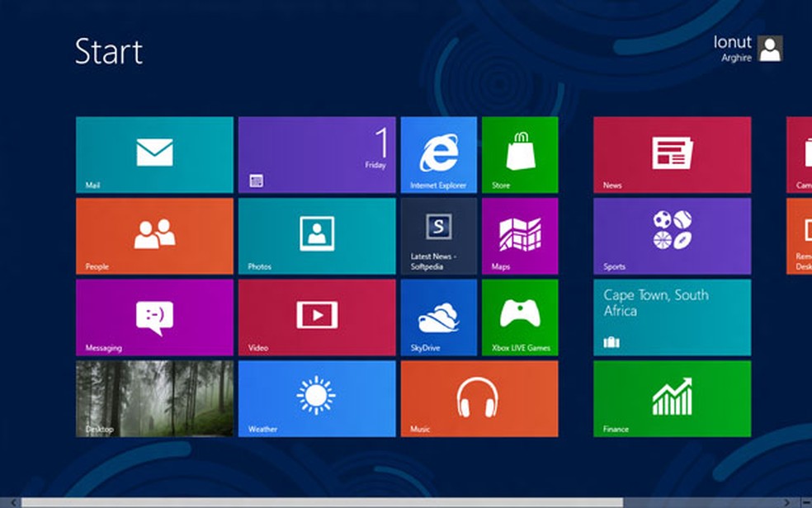
Task: Launch SkyDrive
Action: point(439,317)
